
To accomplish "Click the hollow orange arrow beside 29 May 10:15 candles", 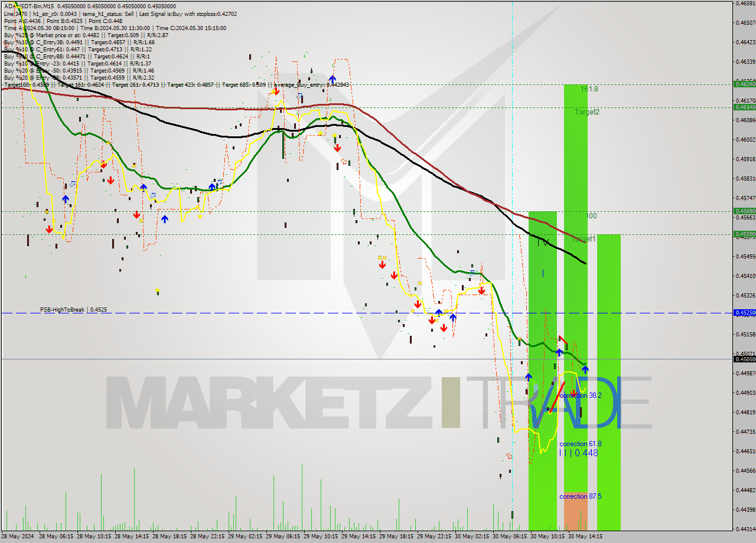I will click(344, 162).
